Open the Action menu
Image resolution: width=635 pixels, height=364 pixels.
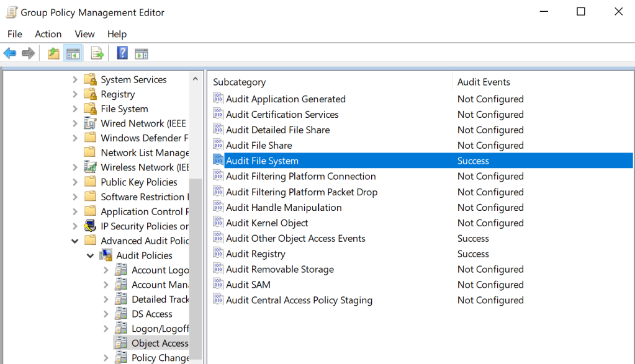(x=48, y=34)
